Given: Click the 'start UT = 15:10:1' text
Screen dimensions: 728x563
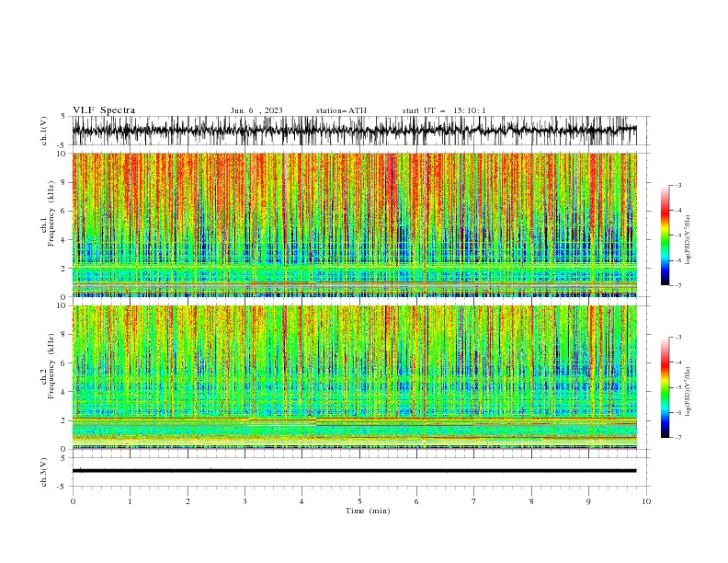Looking at the screenshot, I should click(444, 110).
